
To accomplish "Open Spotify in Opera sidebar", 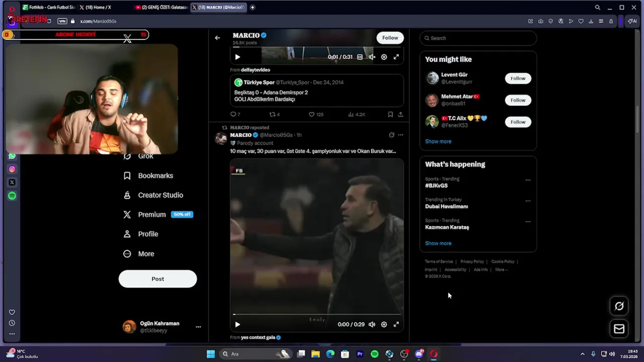I will pyautogui.click(x=12, y=196).
